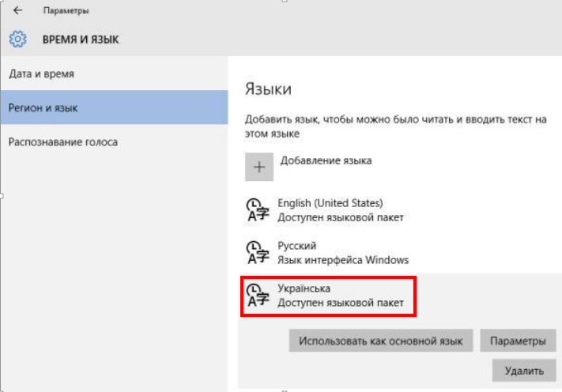Select Регион и язык in the sidebar
Viewport: 562px width, 392px height.
coord(43,107)
